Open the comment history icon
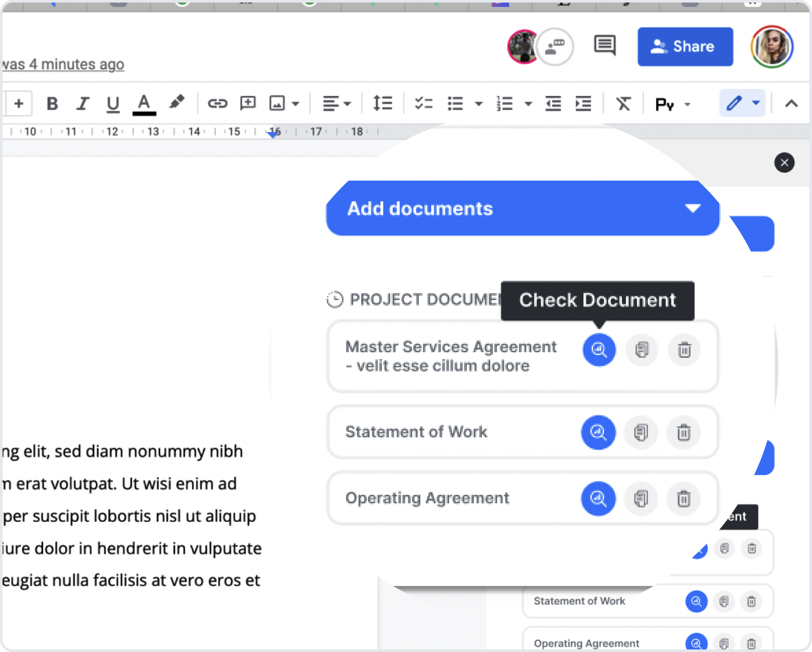The image size is (812, 652). coord(605,46)
